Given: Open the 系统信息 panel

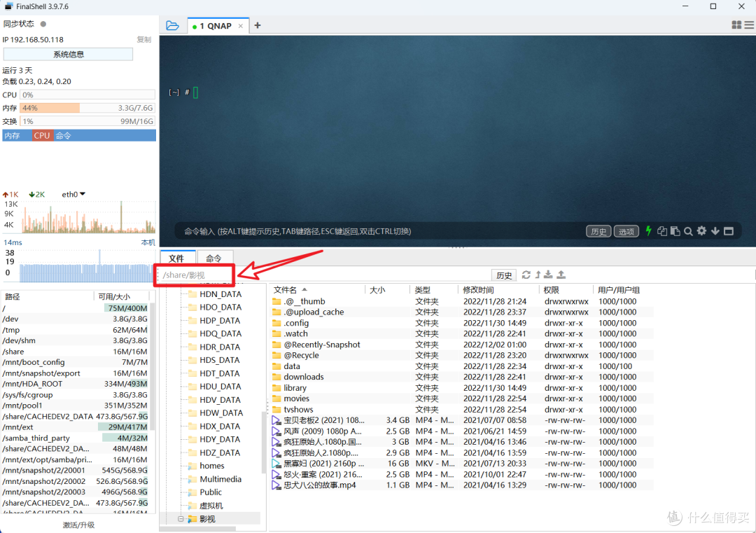Looking at the screenshot, I should point(68,54).
